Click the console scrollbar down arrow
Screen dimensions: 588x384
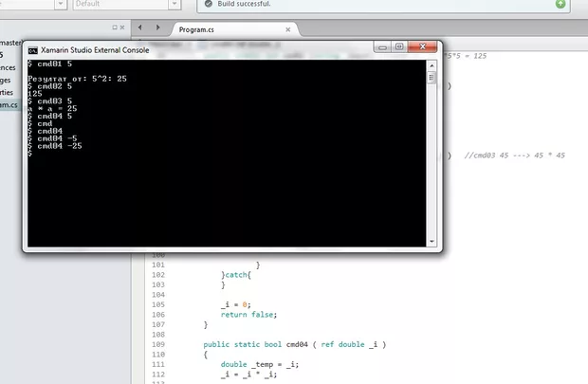[x=432, y=242]
